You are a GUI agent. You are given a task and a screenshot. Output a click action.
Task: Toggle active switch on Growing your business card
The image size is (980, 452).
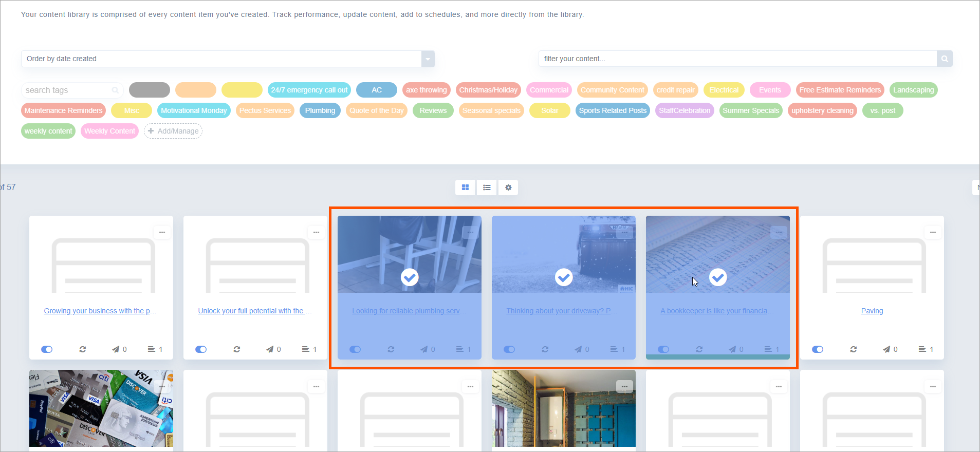(47, 349)
